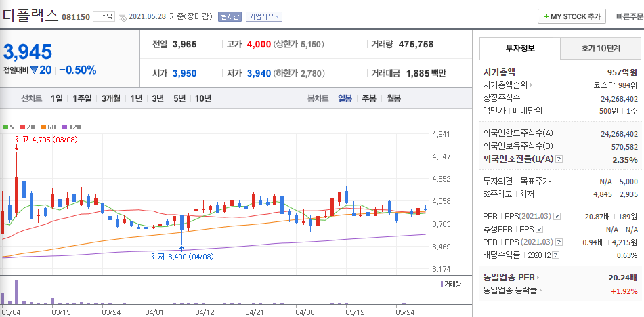Viewport: 644px width, 317px height.
Task: Click the 상장주식수 value 24,268,402
Action: click(620, 98)
